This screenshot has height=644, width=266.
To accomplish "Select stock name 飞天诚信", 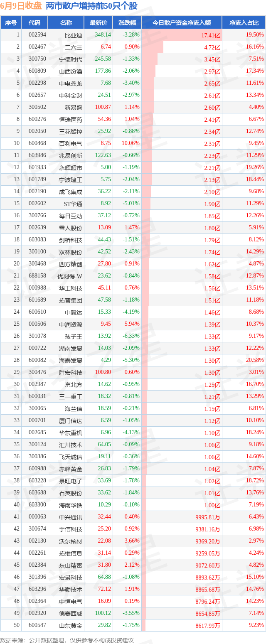I will point(71,457).
